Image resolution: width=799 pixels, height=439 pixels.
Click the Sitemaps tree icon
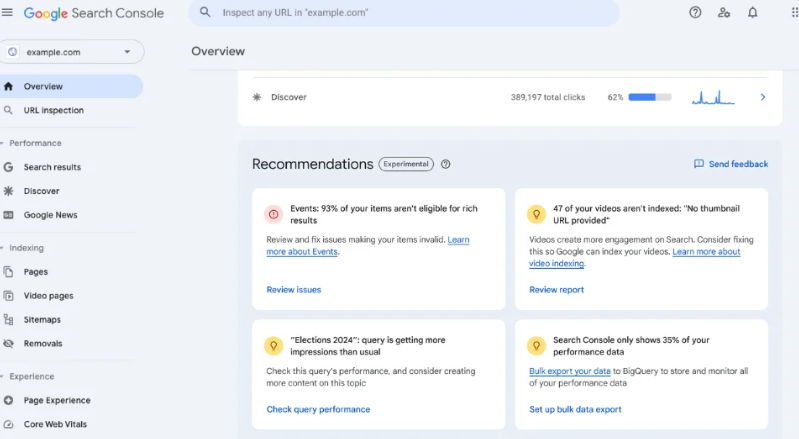click(8, 320)
